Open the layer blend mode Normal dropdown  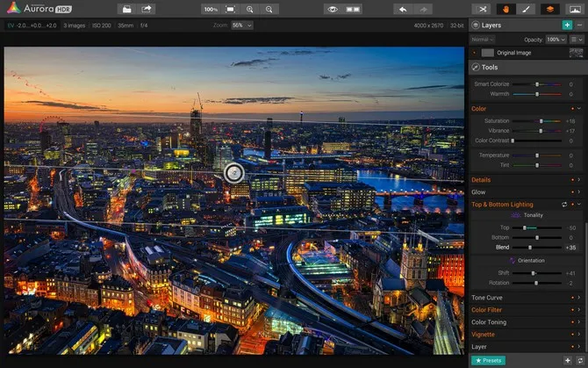pyautogui.click(x=482, y=40)
